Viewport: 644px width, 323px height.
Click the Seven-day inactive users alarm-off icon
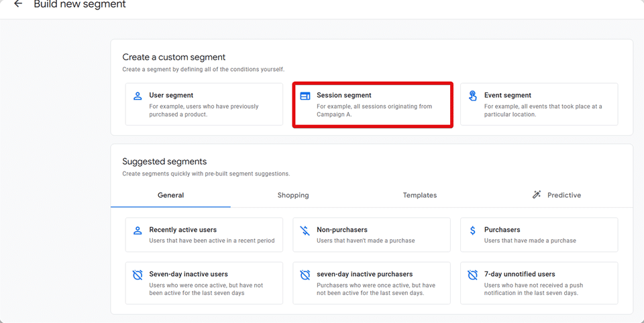click(x=138, y=275)
